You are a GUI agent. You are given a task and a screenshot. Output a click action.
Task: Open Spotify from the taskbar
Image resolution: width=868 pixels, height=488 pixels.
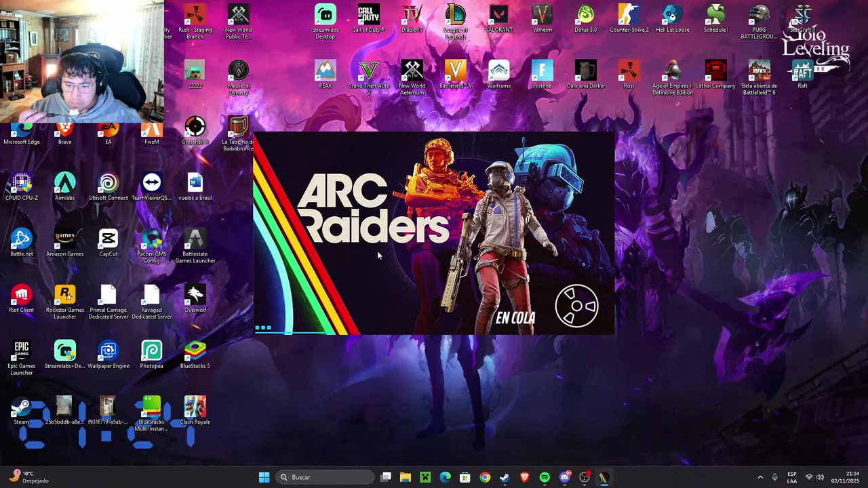tap(545, 477)
